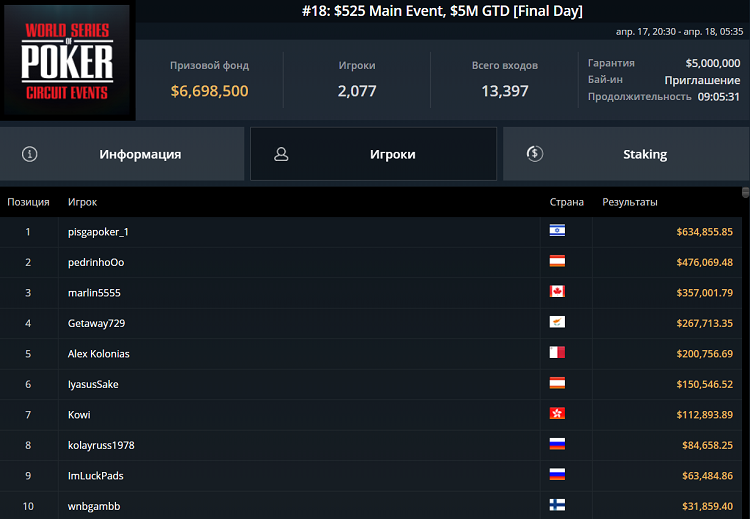Viewport: 750px width, 519px height.
Task: Sort by Результаты column header
Action: tap(630, 202)
